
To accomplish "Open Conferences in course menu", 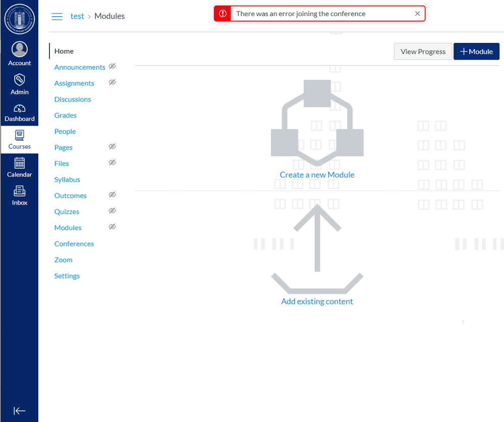I will click(x=74, y=244).
